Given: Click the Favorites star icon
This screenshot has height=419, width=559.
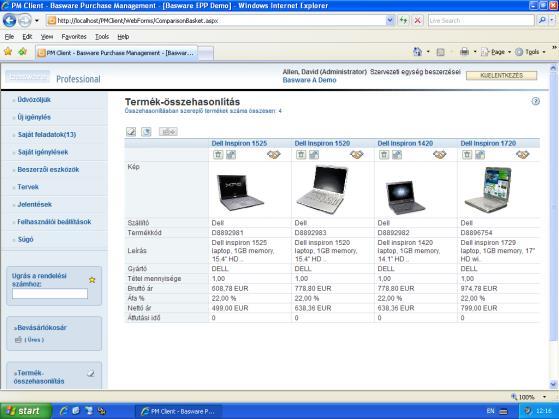Looking at the screenshot, I should pos(8,52).
